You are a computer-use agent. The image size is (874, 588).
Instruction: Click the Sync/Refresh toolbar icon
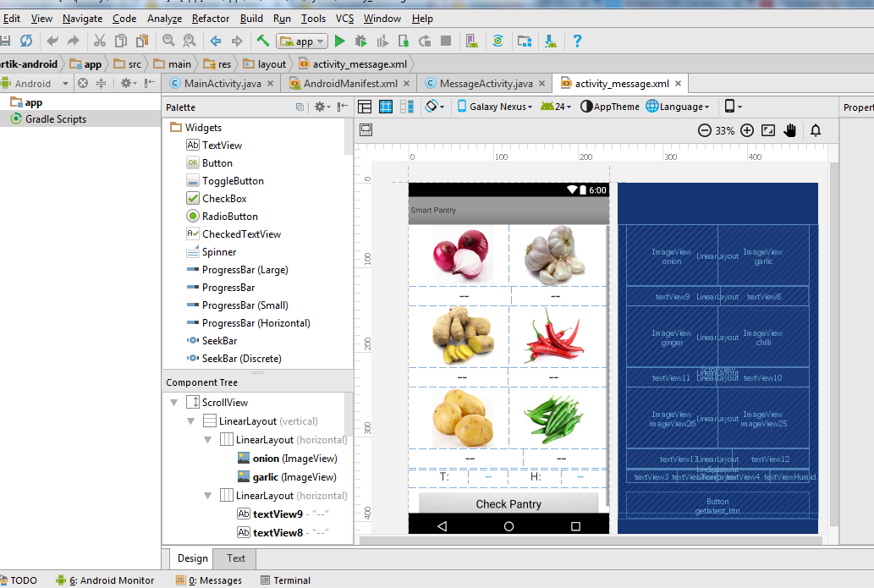pyautogui.click(x=25, y=41)
